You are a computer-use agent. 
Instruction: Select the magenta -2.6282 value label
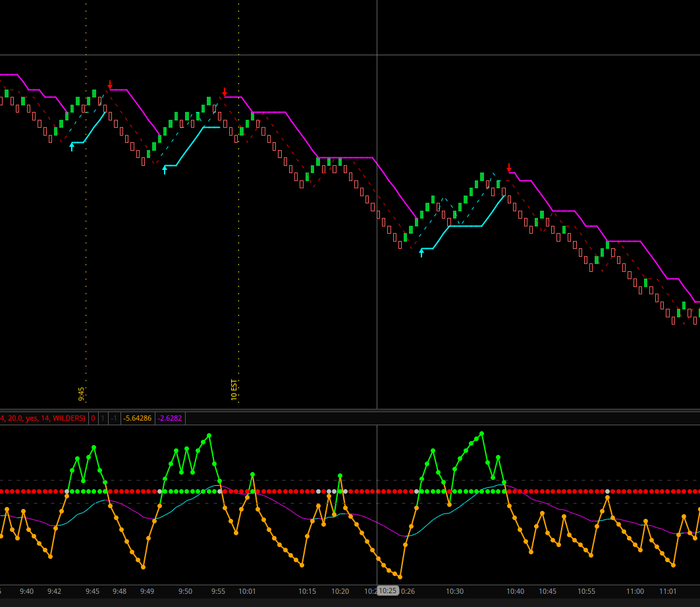point(170,418)
